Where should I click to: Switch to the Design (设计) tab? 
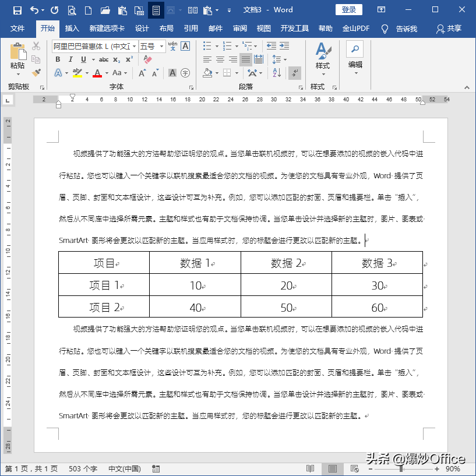point(142,29)
